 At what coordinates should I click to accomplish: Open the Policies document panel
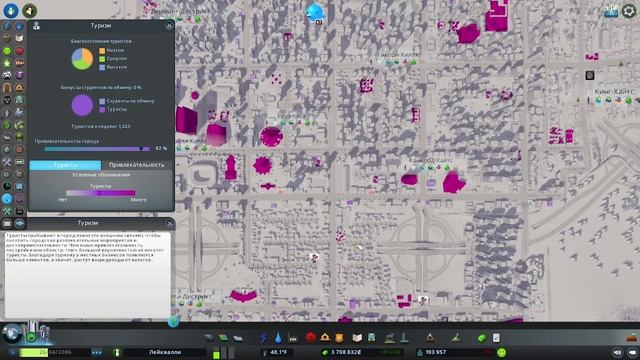click(496, 338)
